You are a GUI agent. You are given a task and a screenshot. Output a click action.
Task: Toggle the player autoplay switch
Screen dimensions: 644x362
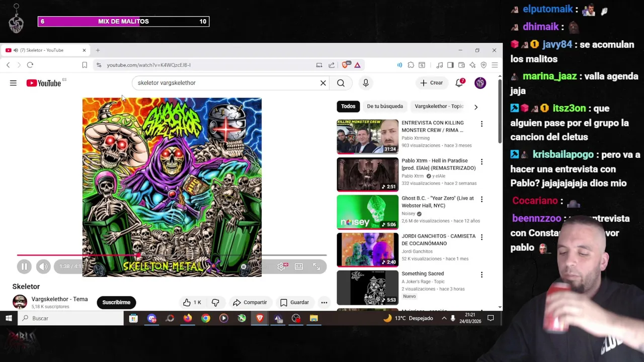tap(244, 267)
